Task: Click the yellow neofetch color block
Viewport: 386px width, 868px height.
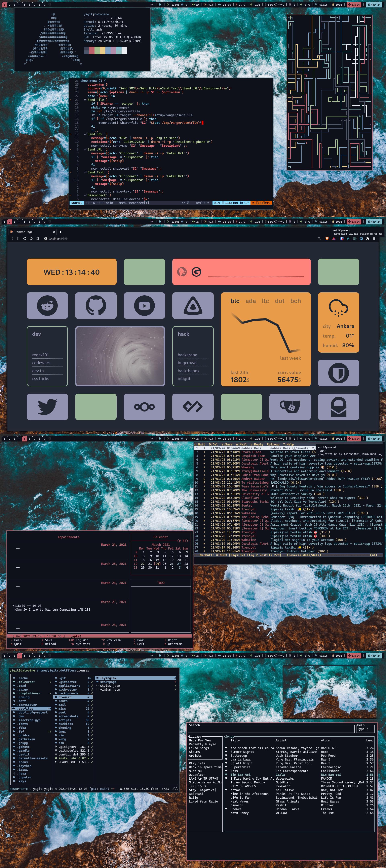Action: [103, 51]
